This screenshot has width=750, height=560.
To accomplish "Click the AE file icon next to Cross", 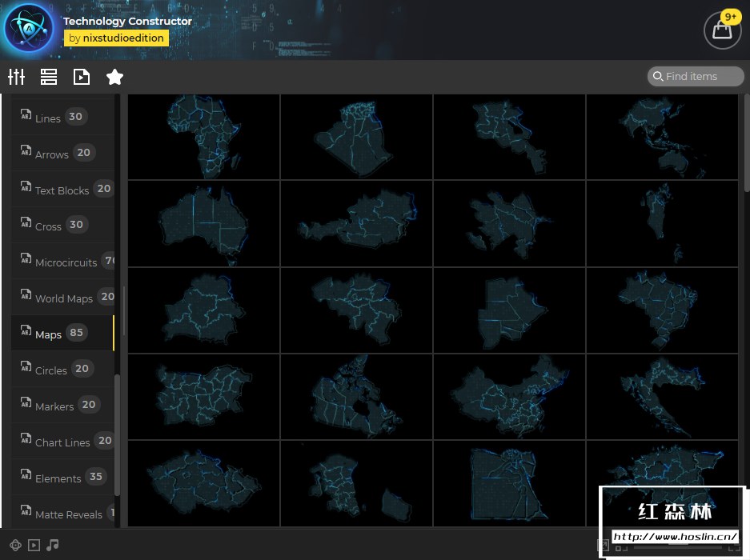I will tap(26, 222).
